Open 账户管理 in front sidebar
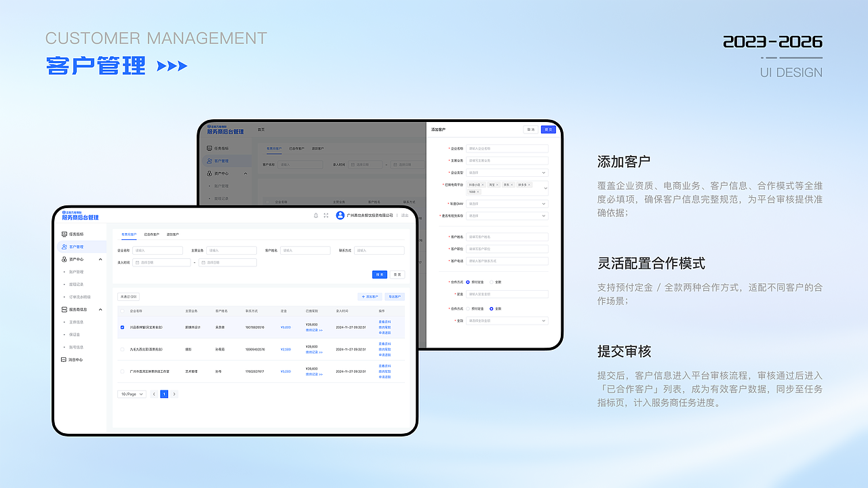 (76, 272)
